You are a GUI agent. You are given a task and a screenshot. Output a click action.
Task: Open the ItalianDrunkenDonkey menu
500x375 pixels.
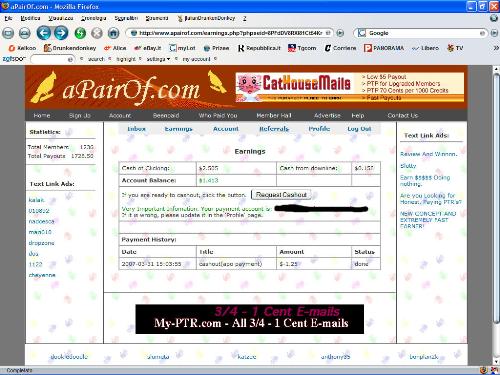click(207, 18)
